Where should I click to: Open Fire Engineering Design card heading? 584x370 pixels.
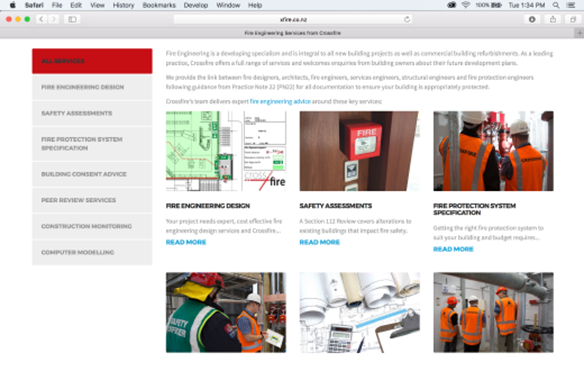208,206
